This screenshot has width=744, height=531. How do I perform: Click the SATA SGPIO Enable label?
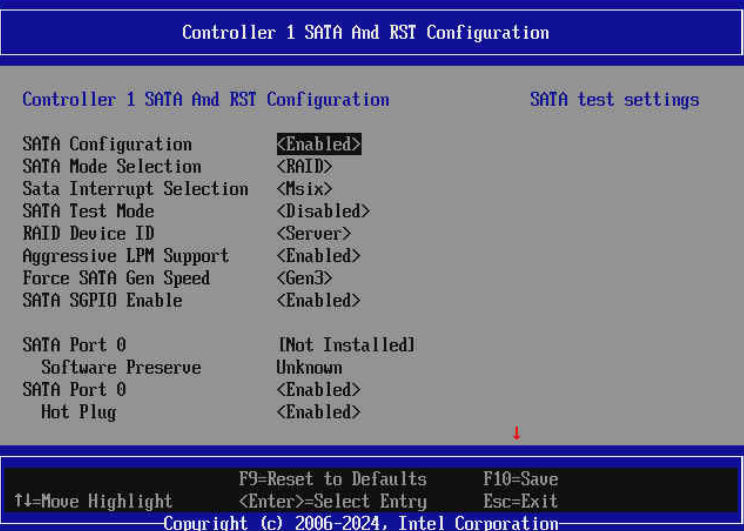102,300
